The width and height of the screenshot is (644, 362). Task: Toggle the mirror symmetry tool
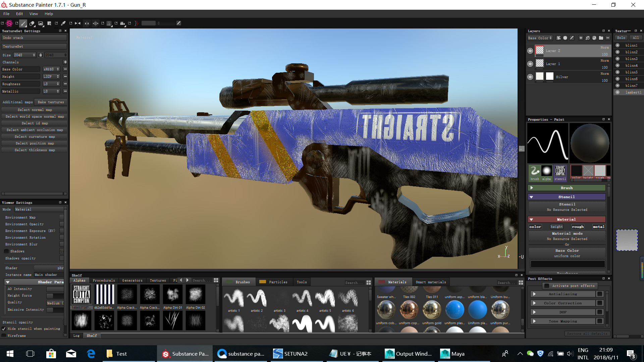click(x=78, y=23)
